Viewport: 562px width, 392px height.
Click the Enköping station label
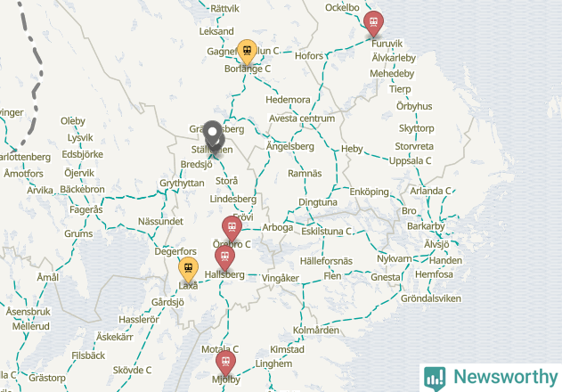[x=369, y=192]
